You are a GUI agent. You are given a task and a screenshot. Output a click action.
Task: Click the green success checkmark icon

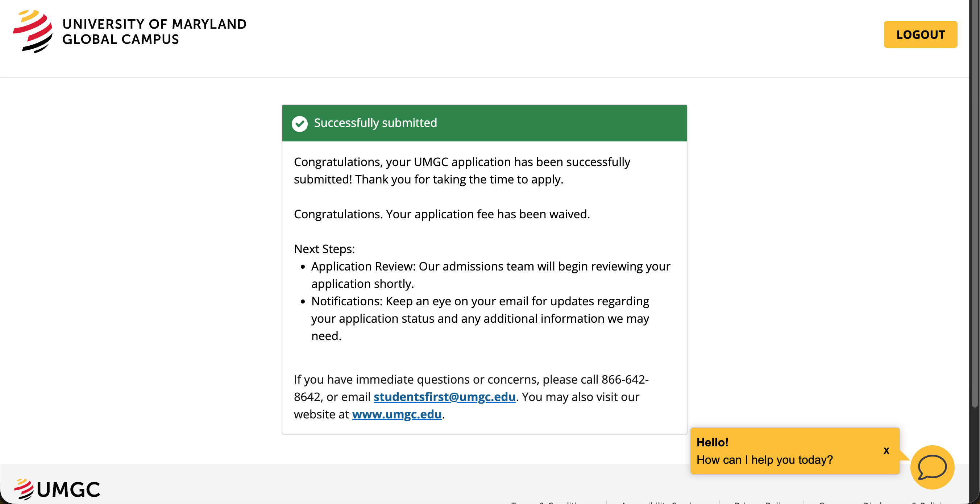299,123
